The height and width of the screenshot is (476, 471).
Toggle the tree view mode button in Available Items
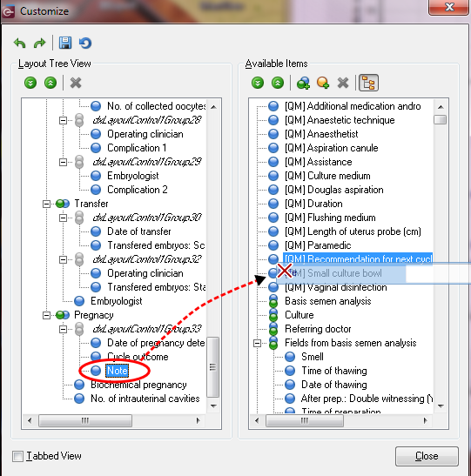368,83
